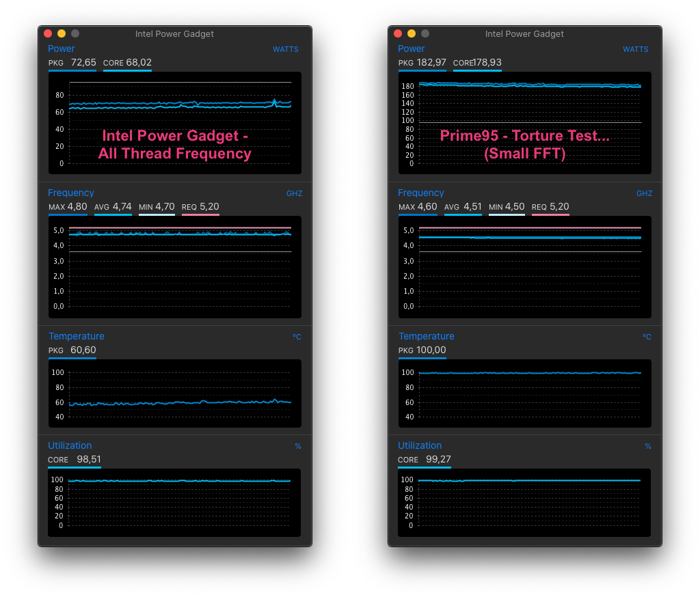Click the right window frequency graph

(525, 267)
